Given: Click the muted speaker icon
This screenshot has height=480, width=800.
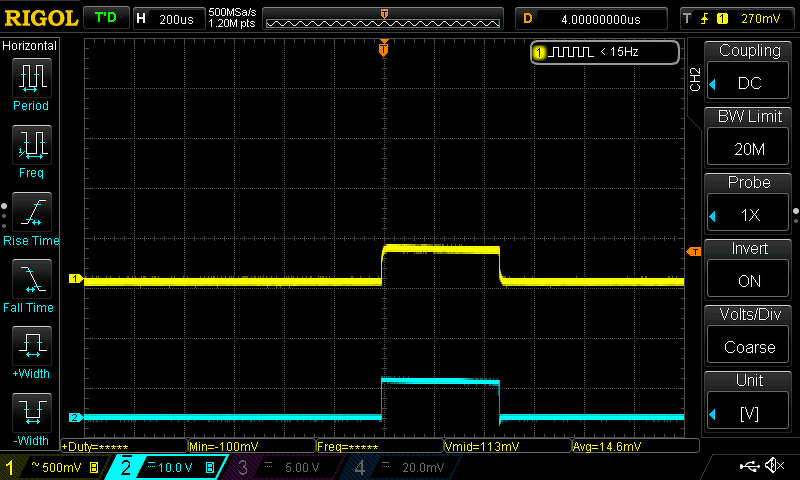Looking at the screenshot, I should click(775, 465).
